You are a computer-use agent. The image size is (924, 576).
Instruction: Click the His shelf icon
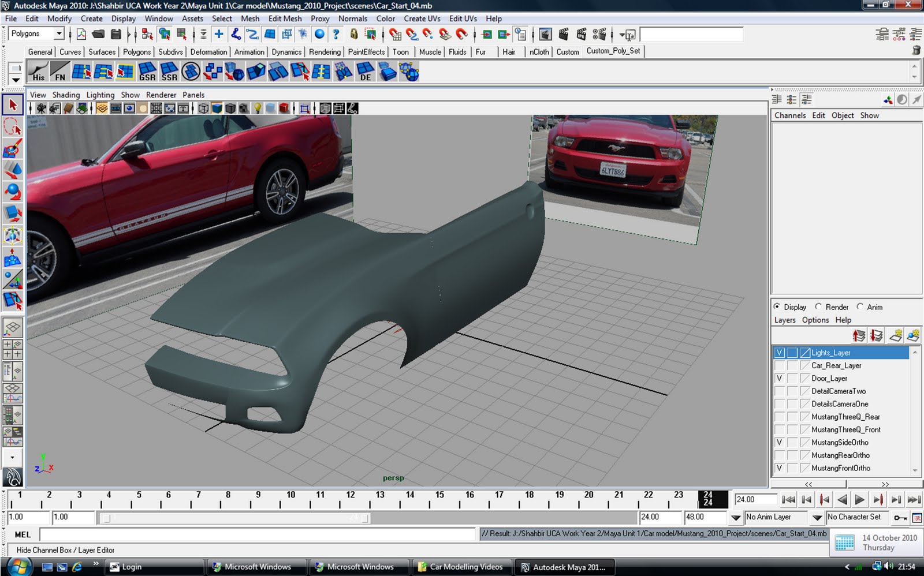(x=38, y=72)
